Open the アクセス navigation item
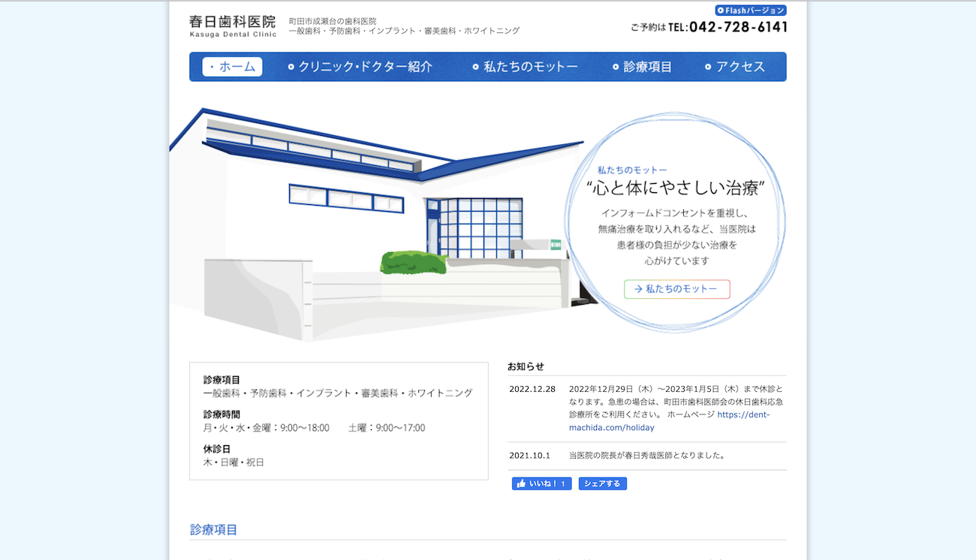This screenshot has height=560, width=976. click(735, 67)
